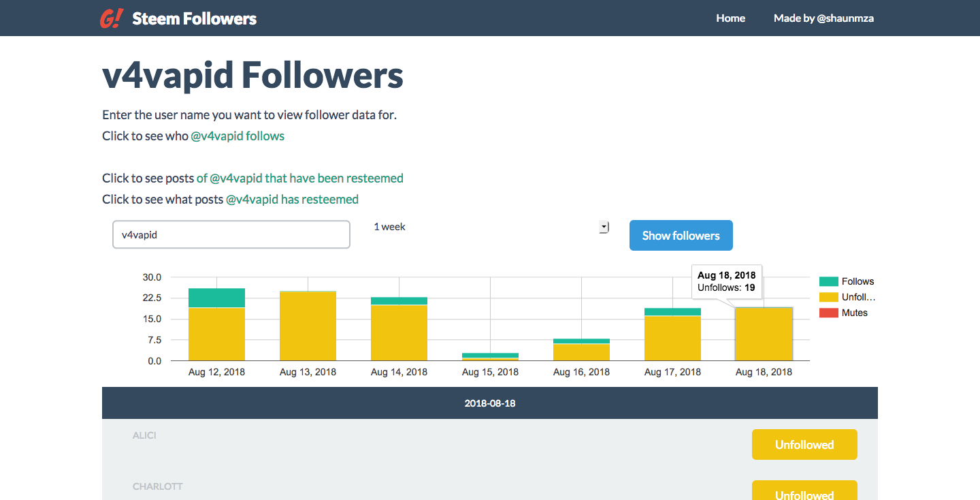The width and height of the screenshot is (980, 500).
Task: Click the Unfollowed button for CHARLOTT
Action: 804,490
